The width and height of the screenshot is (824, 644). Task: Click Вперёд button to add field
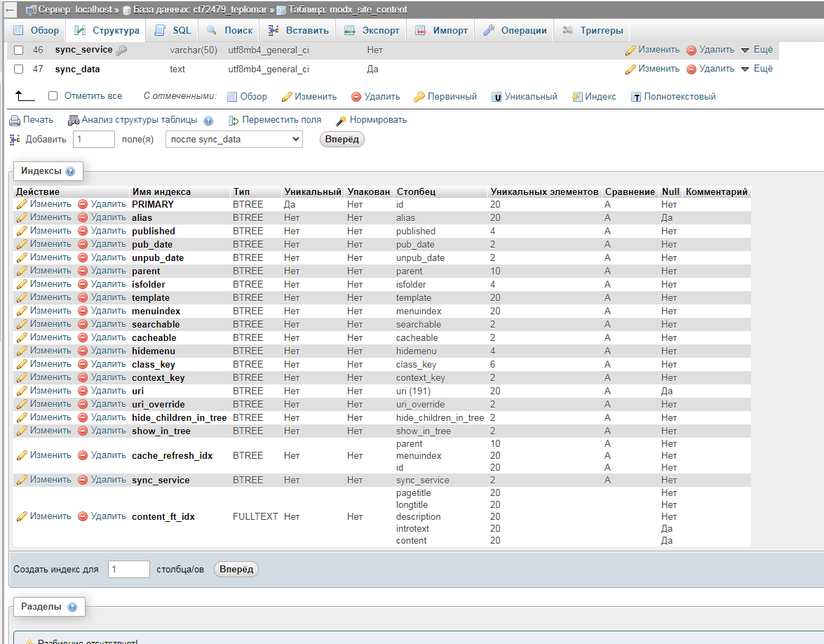tap(342, 140)
